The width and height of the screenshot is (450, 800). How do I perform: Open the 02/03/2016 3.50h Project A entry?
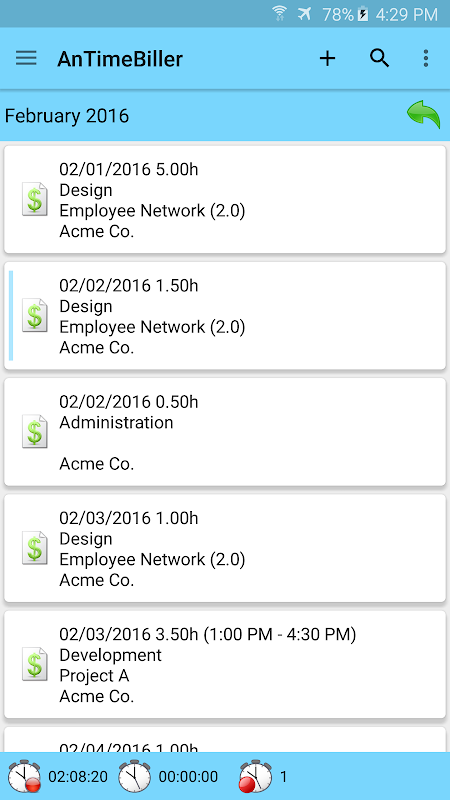pos(225,665)
